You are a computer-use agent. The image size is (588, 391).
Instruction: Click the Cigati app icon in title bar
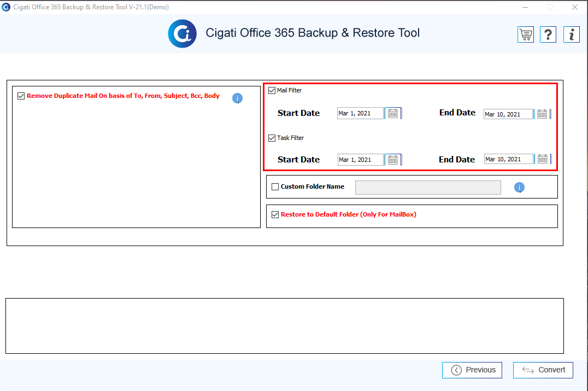tap(6, 7)
